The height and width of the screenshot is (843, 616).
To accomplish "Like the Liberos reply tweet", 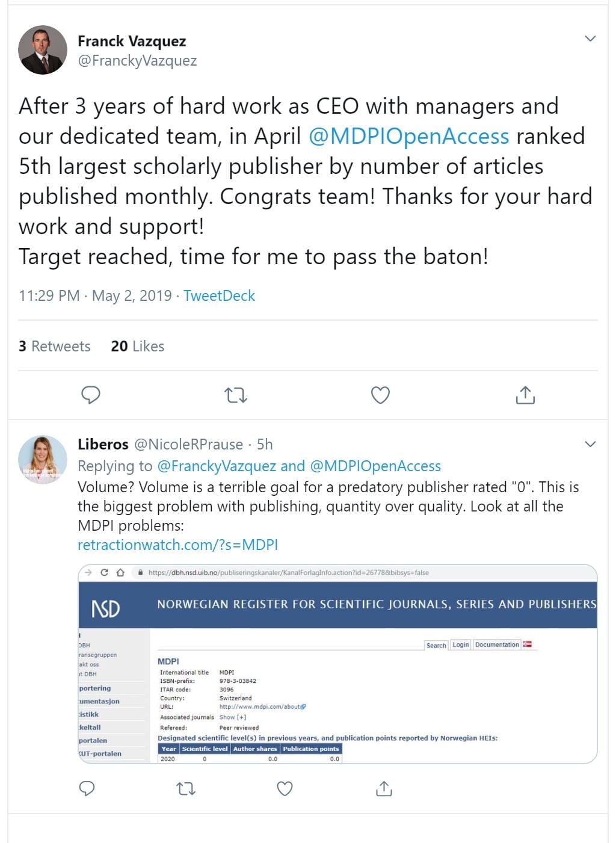I will (x=285, y=788).
